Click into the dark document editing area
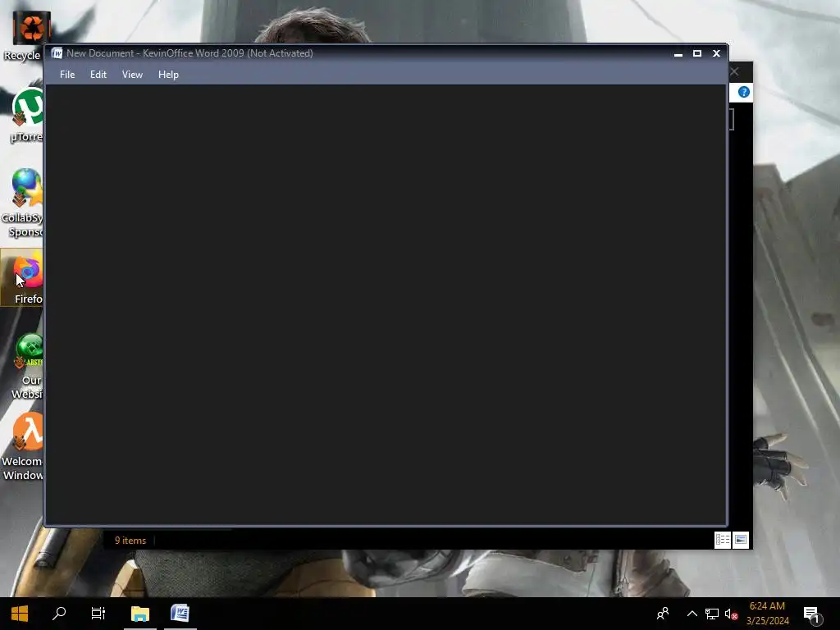 (386, 304)
